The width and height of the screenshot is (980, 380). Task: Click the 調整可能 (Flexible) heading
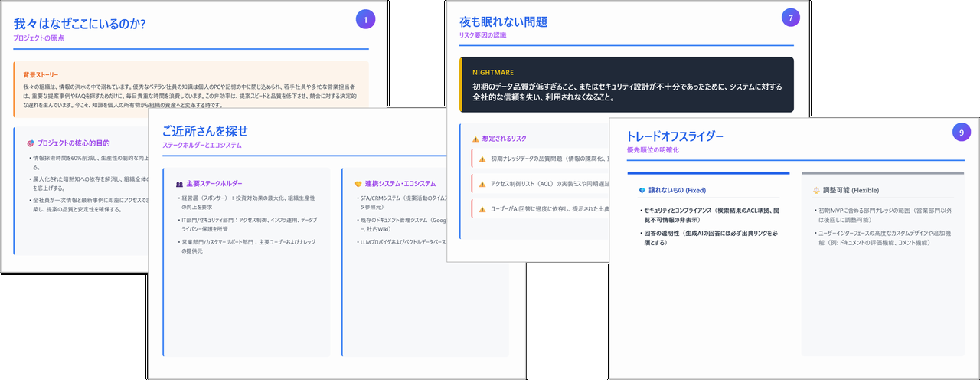click(851, 190)
